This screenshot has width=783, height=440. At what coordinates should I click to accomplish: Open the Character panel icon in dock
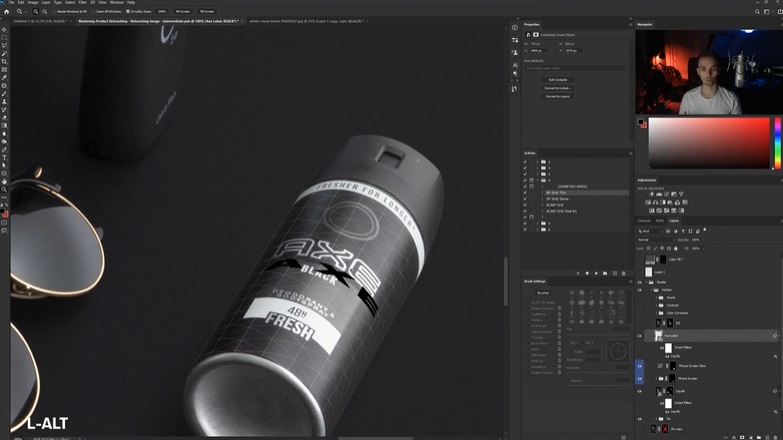click(x=515, y=65)
